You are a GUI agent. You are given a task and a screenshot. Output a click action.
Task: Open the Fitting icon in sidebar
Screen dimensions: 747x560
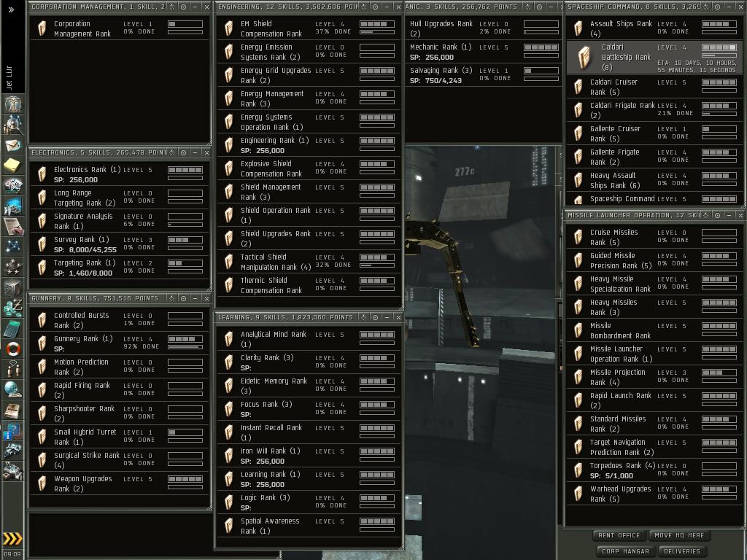[13, 186]
